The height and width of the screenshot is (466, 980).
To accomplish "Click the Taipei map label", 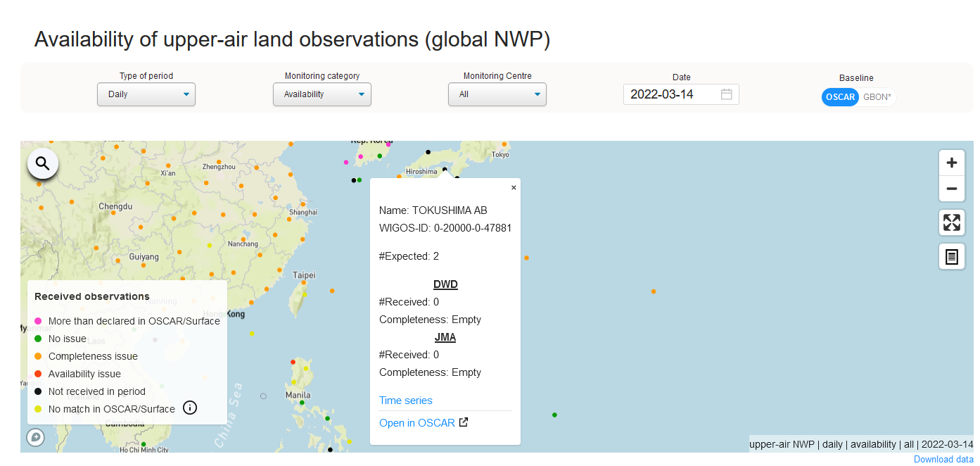I will [x=304, y=275].
